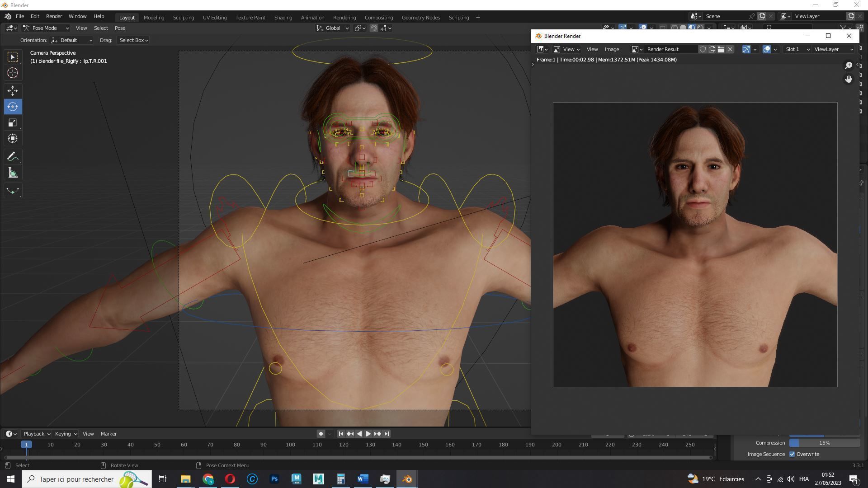Open the Select menu in viewport header
Viewport: 868px width, 488px height.
click(x=101, y=28)
